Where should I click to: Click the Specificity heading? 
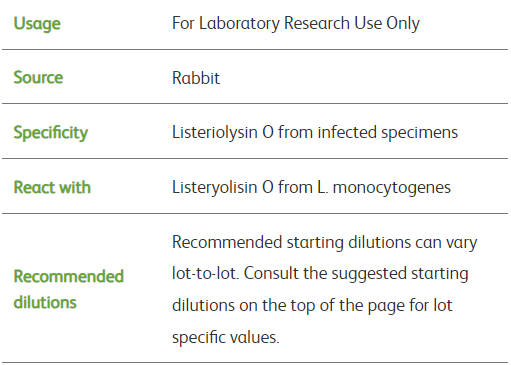pos(51,133)
